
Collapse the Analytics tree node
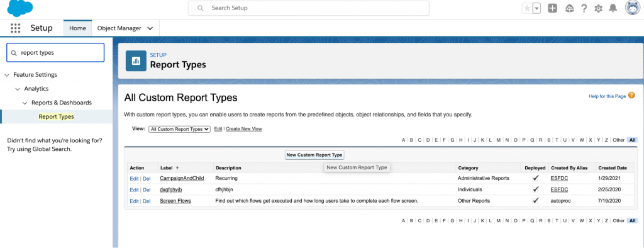[x=17, y=89]
